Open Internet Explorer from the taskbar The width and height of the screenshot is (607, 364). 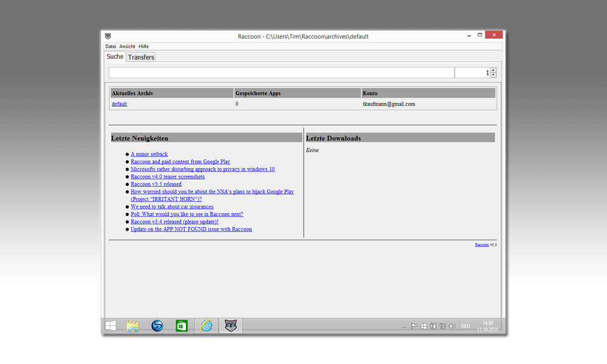(206, 326)
